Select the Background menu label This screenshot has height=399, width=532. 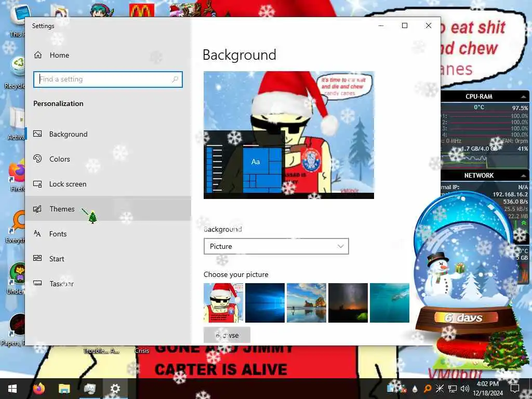point(68,134)
